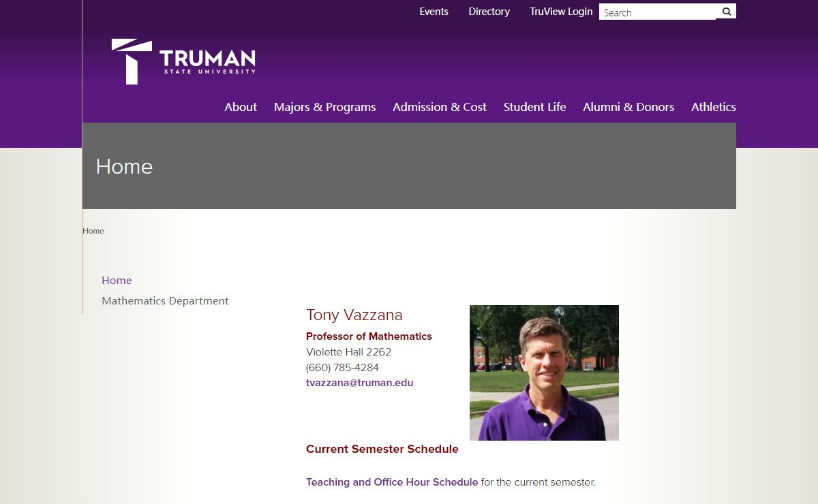Open the Student Life menu
818x504 pixels.
tap(534, 107)
